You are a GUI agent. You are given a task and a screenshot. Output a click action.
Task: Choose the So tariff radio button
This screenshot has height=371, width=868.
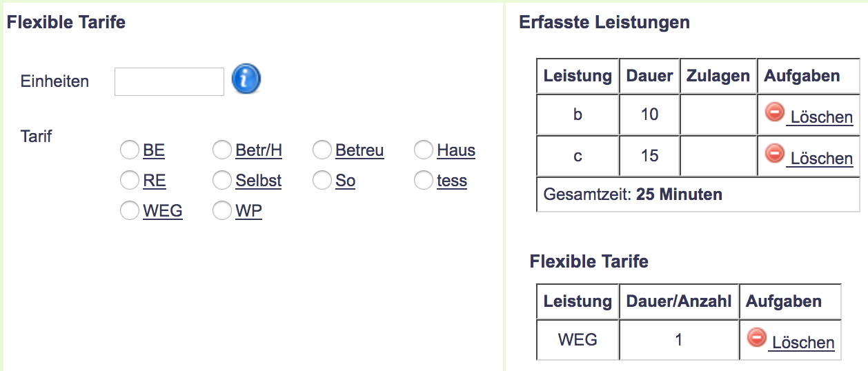click(322, 181)
